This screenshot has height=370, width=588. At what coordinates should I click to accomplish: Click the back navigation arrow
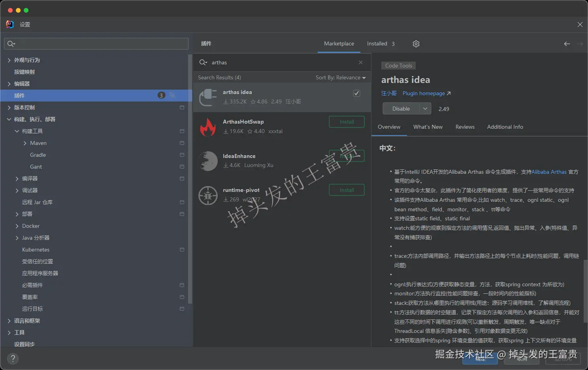pos(567,44)
